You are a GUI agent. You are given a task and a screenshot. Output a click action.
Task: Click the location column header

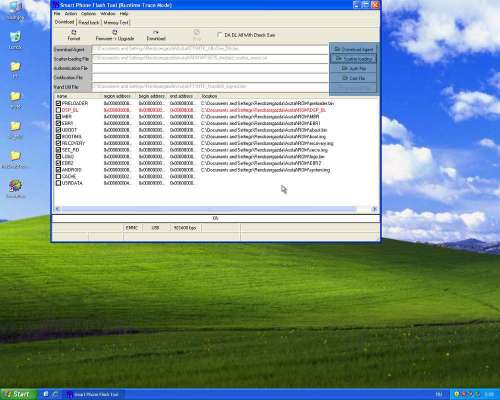click(289, 96)
